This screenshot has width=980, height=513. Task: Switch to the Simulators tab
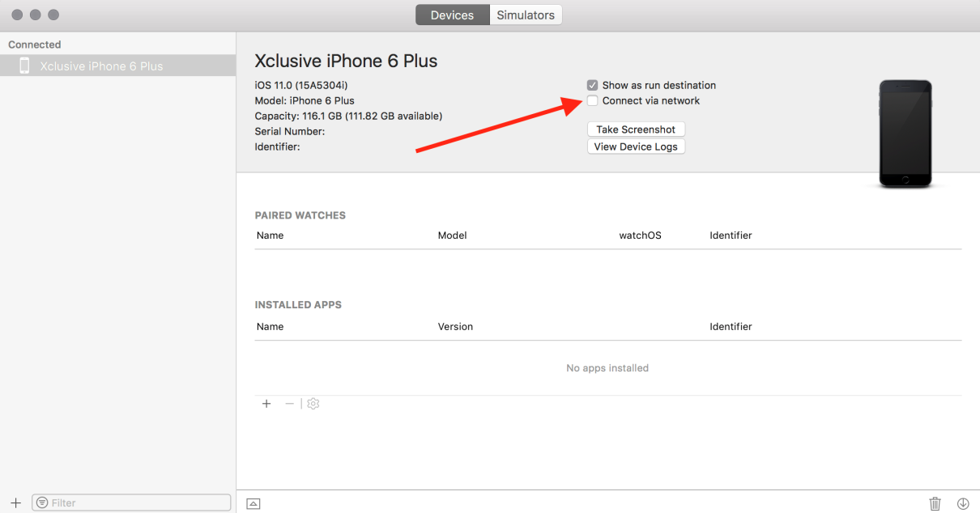point(526,15)
